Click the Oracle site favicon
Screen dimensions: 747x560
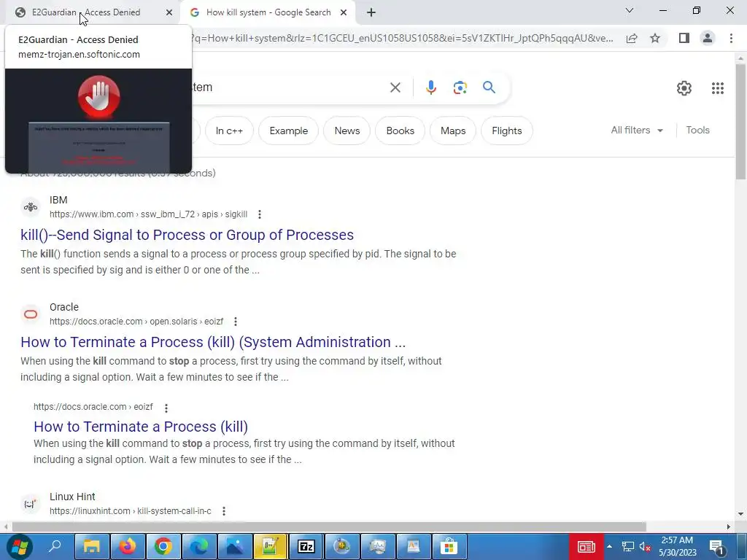coord(31,314)
